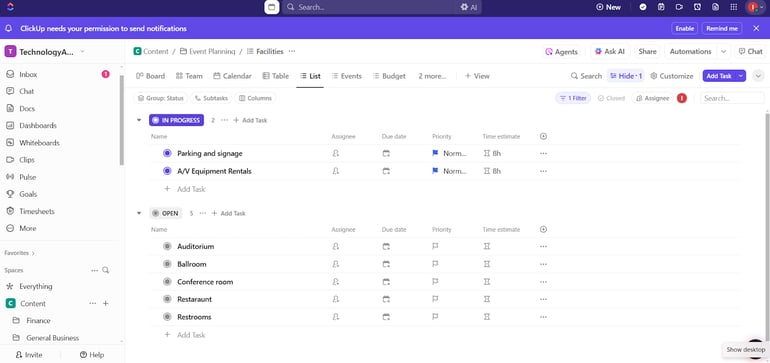Toggle the red avatar Me filter
The height and width of the screenshot is (363, 770).
pos(682,98)
